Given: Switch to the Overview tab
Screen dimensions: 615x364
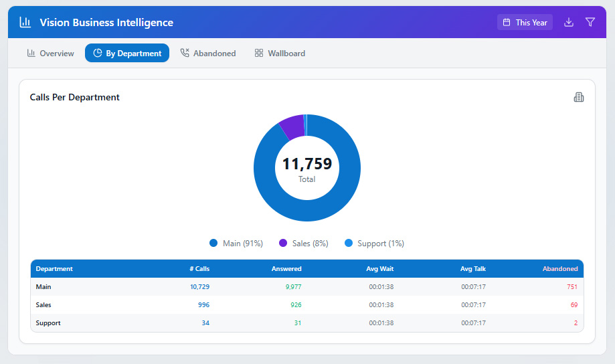Looking at the screenshot, I should [x=50, y=53].
